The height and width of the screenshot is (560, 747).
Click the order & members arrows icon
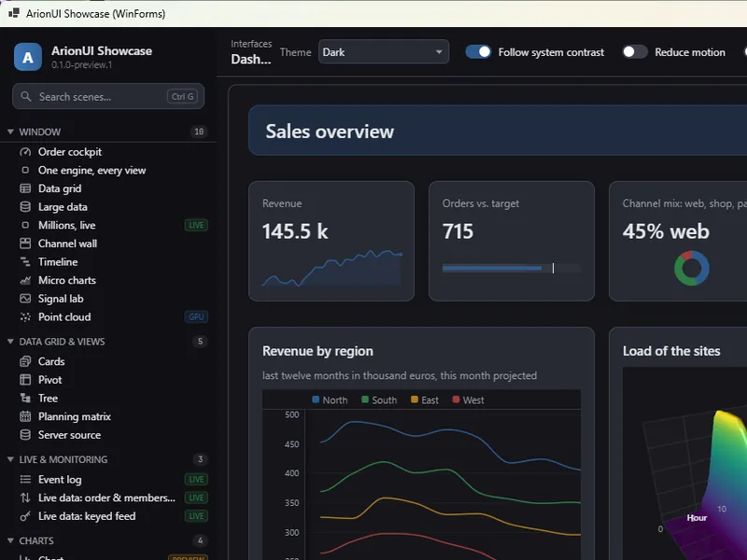(25, 497)
